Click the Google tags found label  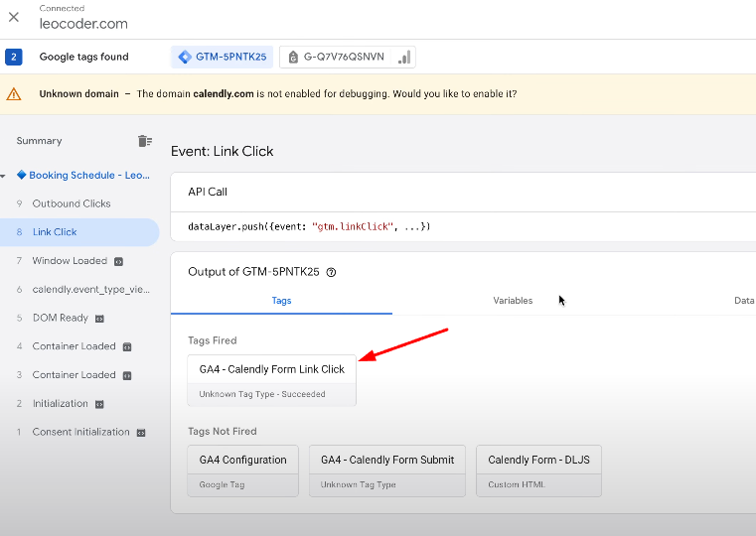[83, 57]
